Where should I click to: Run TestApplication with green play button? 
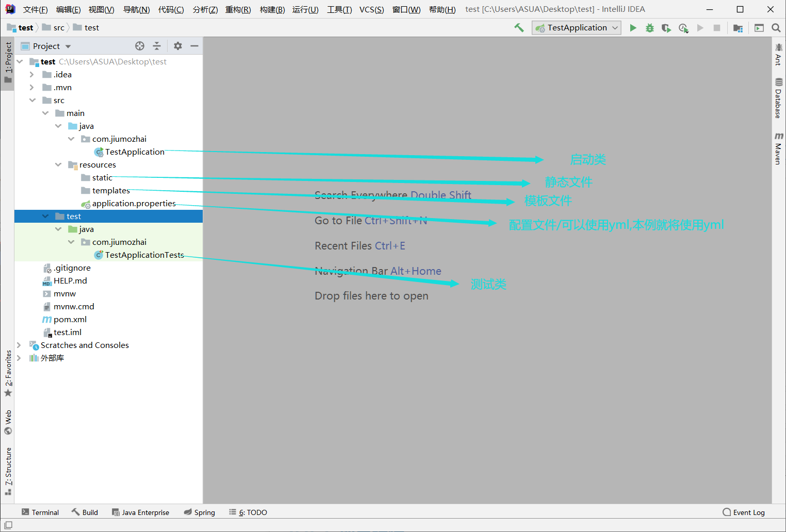[633, 28]
